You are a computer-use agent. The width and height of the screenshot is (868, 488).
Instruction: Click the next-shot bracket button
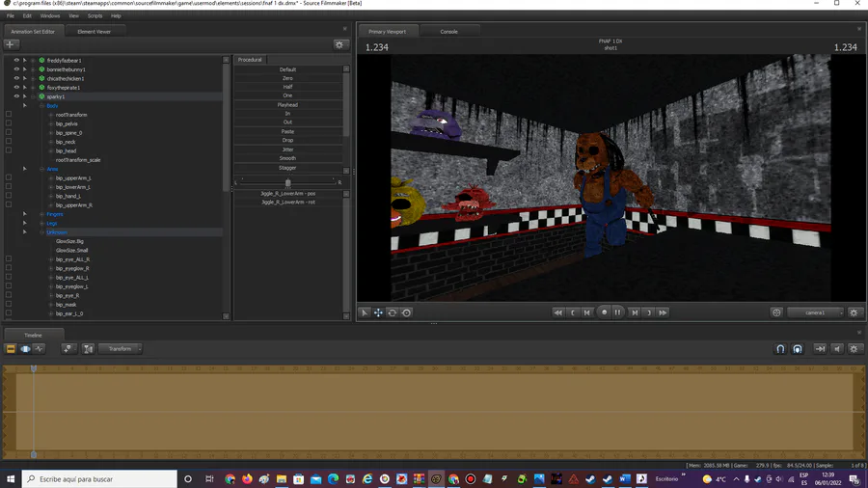click(649, 312)
